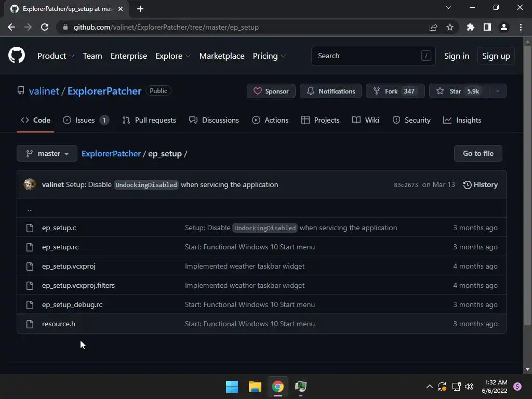The height and width of the screenshot is (399, 532).
Task: Open a new browser tab with plus
Action: 140,9
